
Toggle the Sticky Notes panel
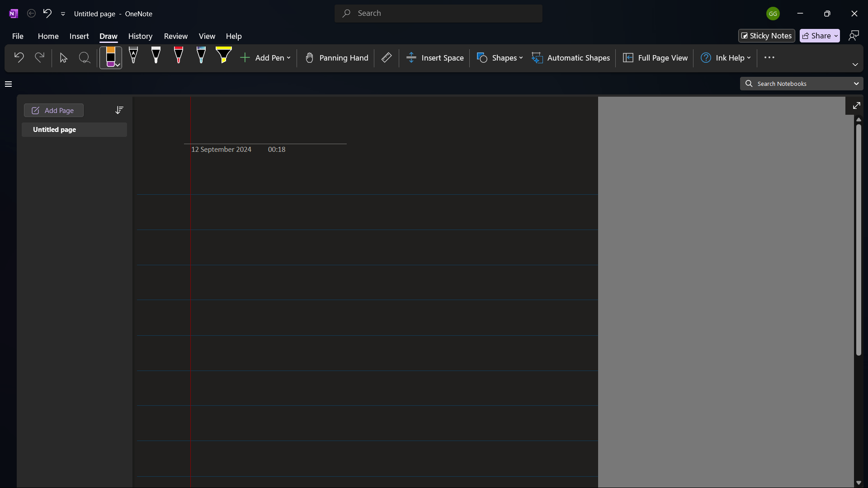click(766, 35)
